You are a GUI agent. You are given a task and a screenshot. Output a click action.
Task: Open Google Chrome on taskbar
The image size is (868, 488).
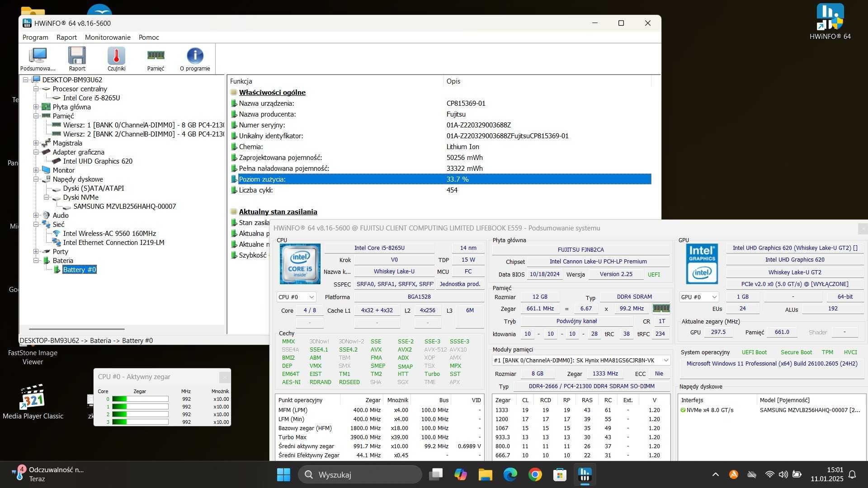click(535, 475)
